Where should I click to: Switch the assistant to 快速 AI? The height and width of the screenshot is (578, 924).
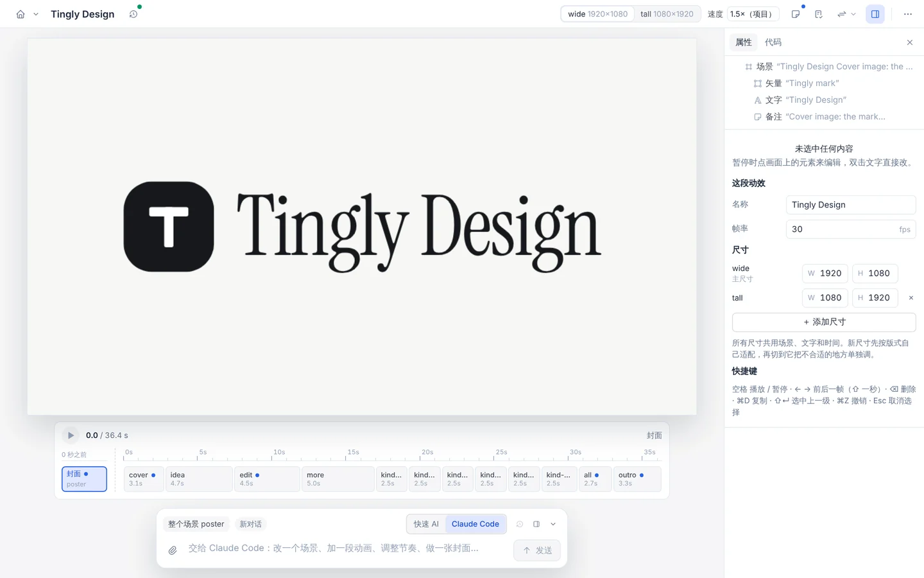click(x=426, y=524)
